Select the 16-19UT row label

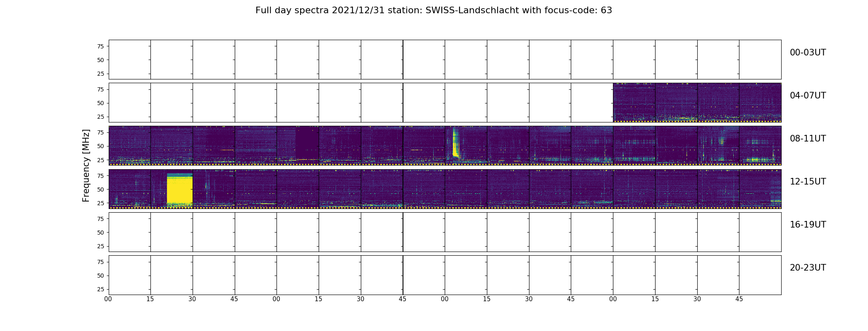808,225
